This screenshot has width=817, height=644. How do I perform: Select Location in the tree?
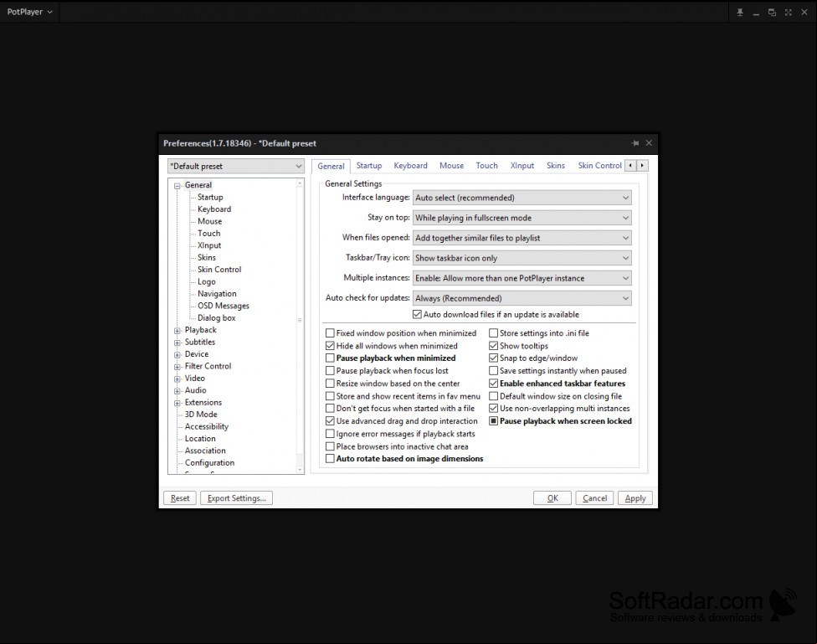pos(200,439)
